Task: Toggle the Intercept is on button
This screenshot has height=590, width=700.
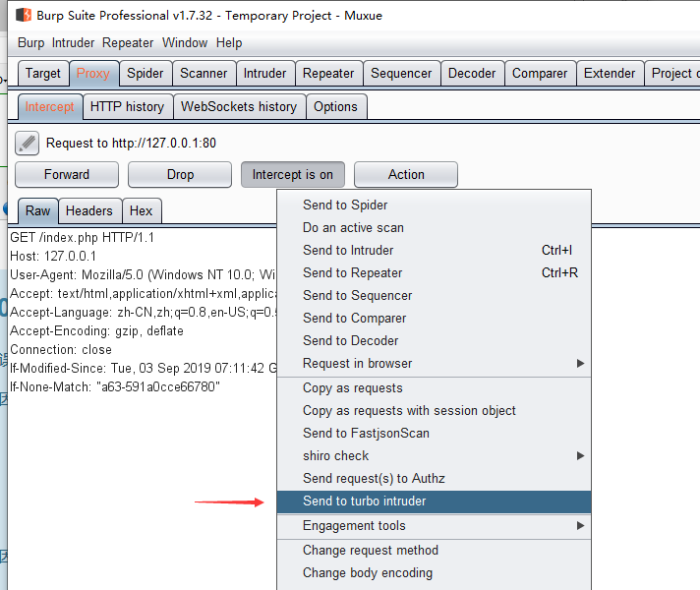Action: (293, 175)
